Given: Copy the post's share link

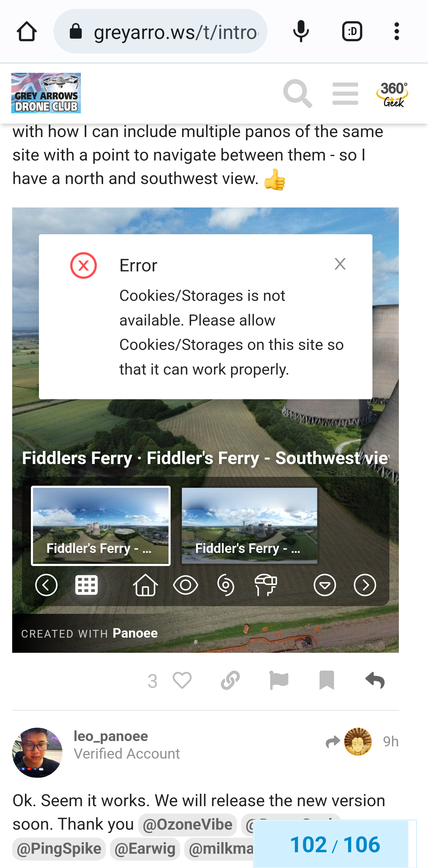Looking at the screenshot, I should (230, 680).
